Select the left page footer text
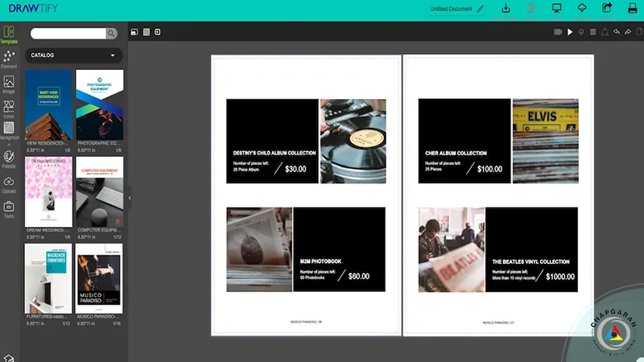 click(306, 322)
